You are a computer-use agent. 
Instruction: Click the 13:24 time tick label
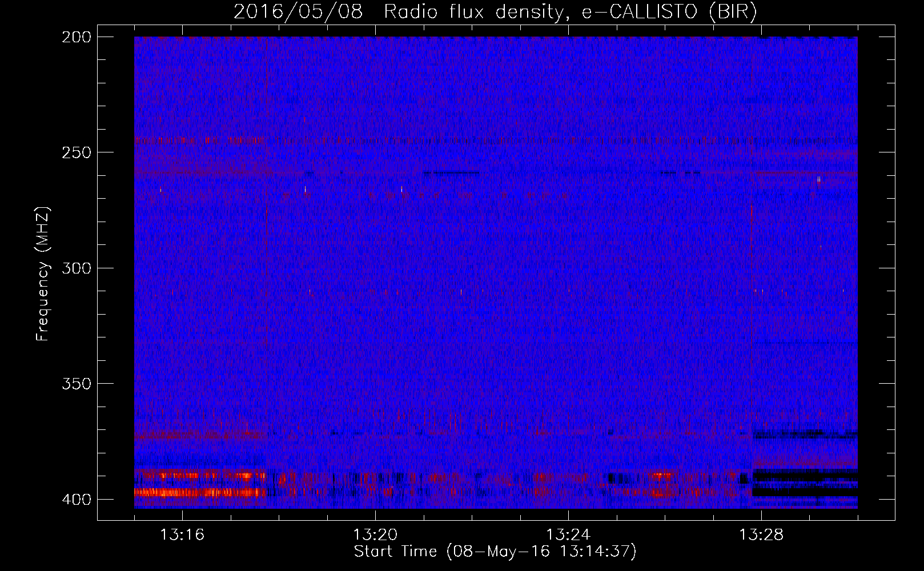(x=568, y=535)
